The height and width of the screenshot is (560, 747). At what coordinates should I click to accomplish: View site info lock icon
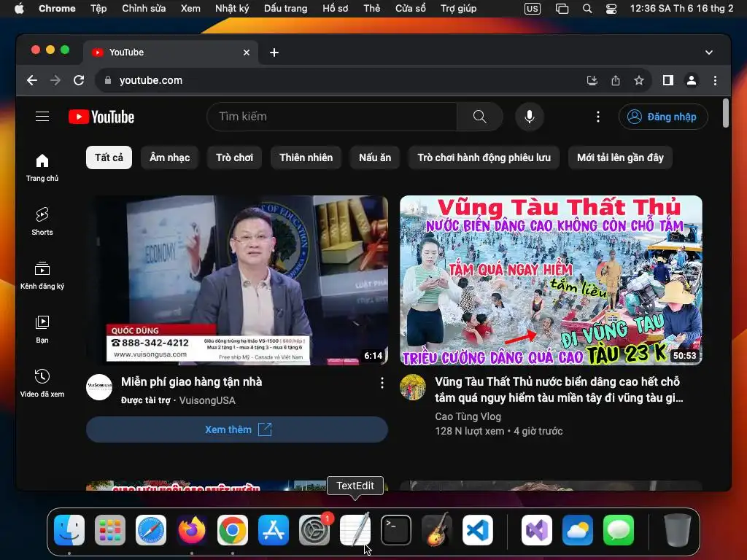pos(108,80)
